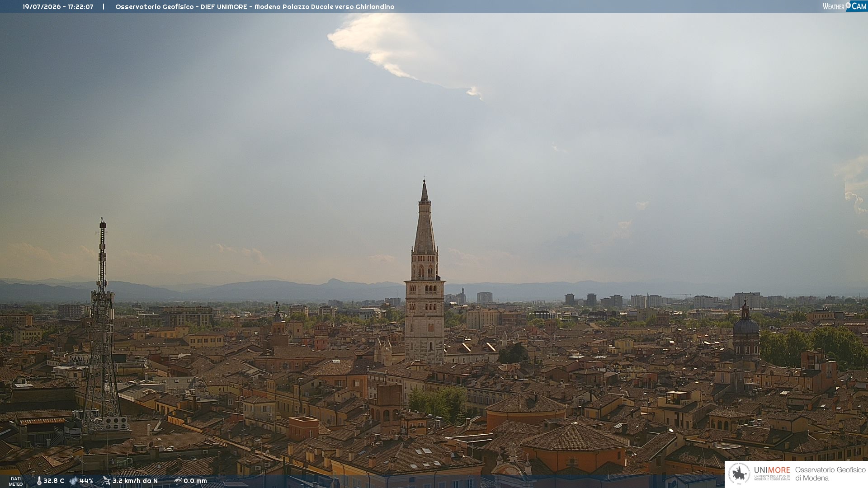The height and width of the screenshot is (488, 868).
Task: Select the 32.8 C temperature reading
Action: [54, 481]
